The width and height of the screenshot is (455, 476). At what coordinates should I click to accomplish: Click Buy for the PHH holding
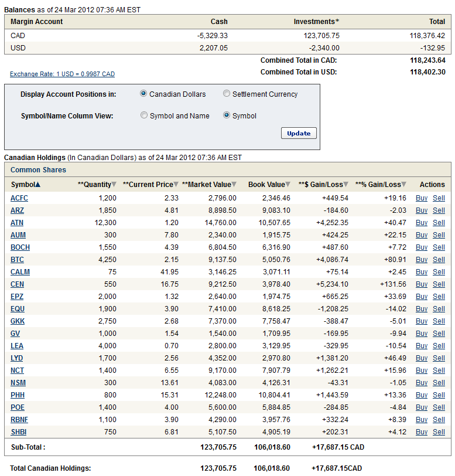422,395
